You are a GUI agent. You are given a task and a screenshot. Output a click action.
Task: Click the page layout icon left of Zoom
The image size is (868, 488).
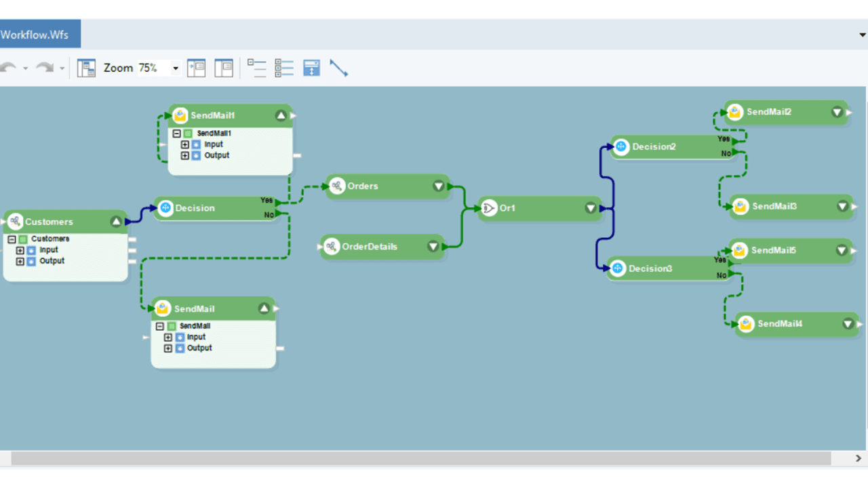[x=86, y=68]
